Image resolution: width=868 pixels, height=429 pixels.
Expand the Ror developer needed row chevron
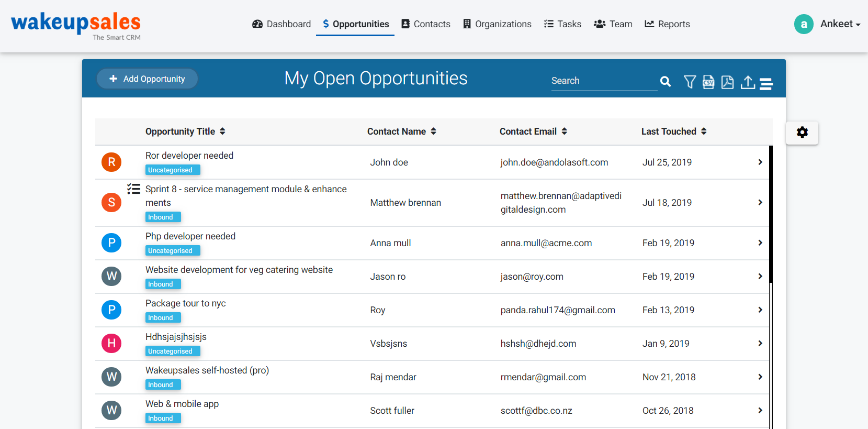point(760,162)
